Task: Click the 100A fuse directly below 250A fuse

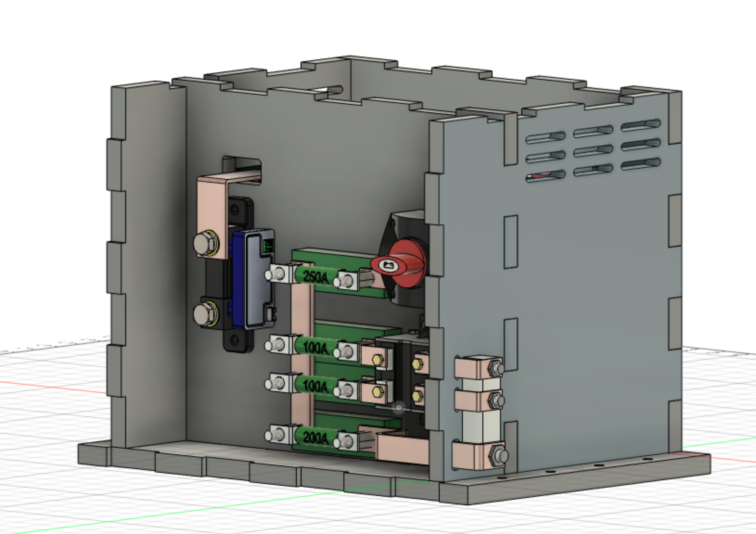Action: [315, 347]
